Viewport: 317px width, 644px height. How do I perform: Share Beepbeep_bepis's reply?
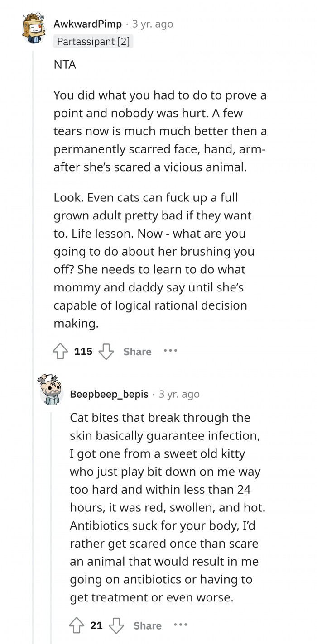pos(148,626)
